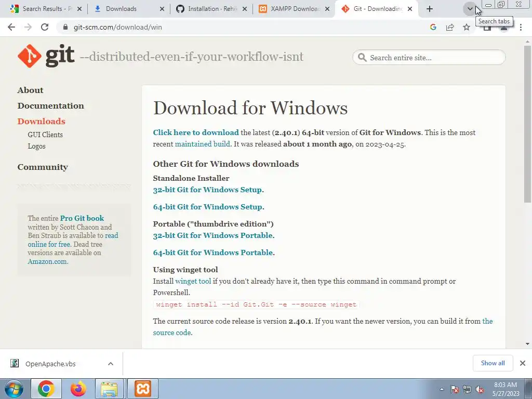Open the About sidebar section
Viewport: 532px width, 399px height.
pos(30,90)
